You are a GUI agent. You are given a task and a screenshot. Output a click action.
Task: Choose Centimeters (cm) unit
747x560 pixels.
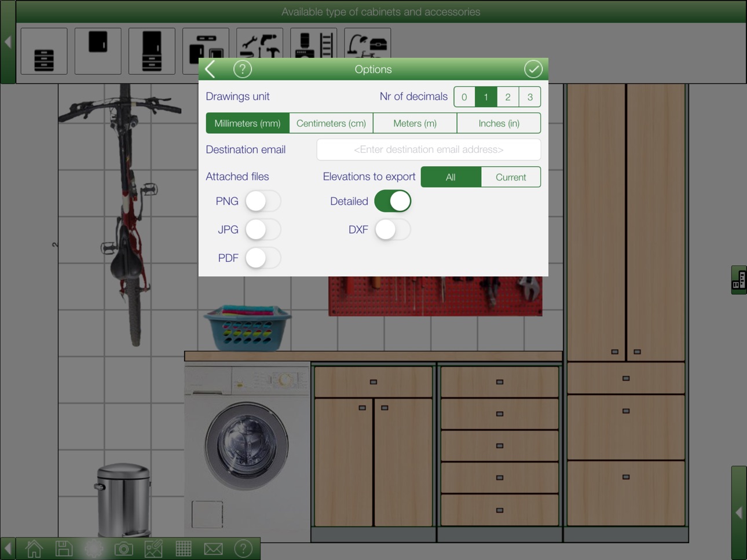pos(331,123)
